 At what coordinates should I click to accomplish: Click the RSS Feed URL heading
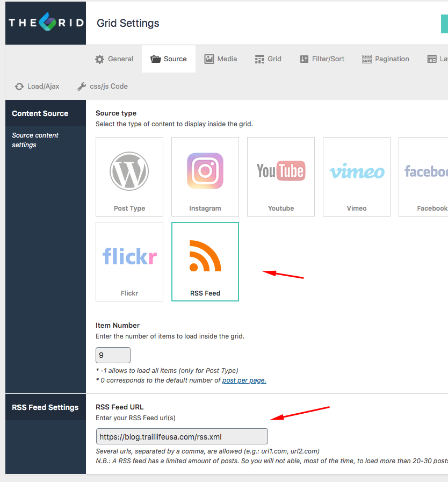click(x=120, y=407)
